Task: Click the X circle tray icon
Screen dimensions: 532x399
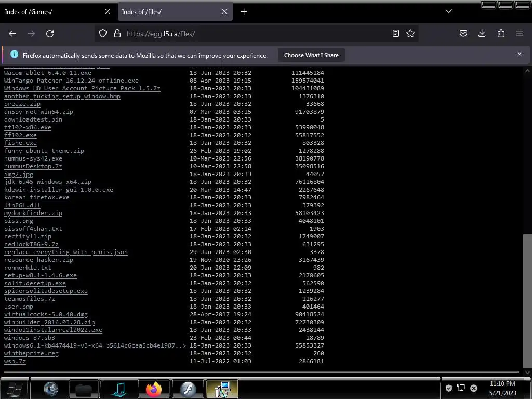Action: click(474, 388)
